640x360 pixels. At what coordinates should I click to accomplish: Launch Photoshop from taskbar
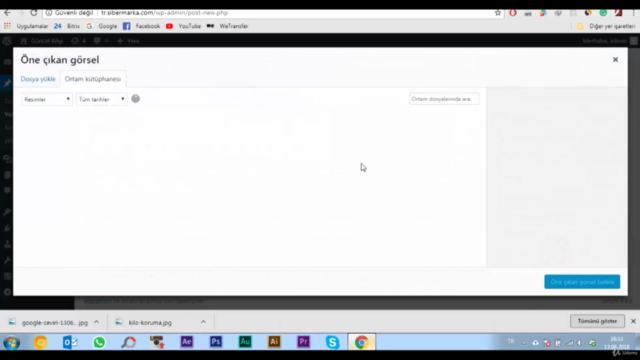[x=216, y=342]
